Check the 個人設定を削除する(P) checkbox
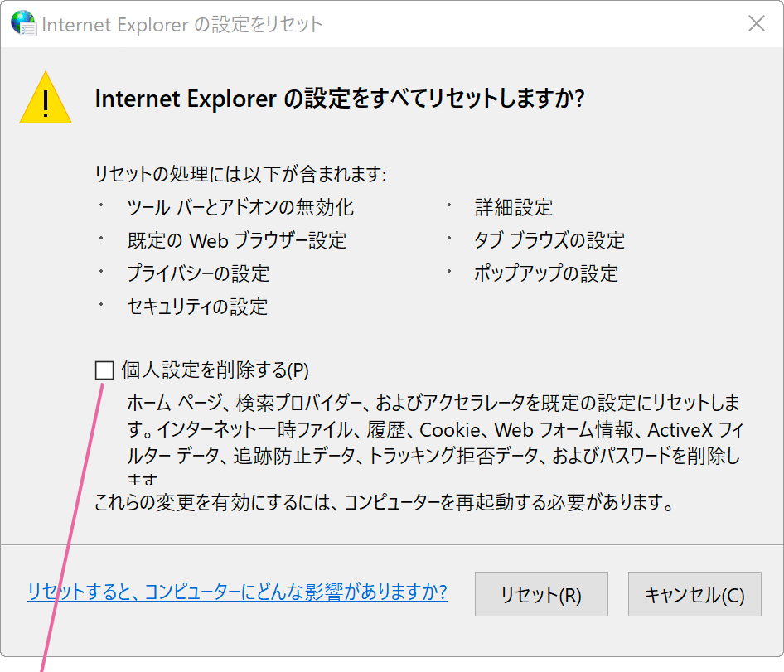 point(104,370)
